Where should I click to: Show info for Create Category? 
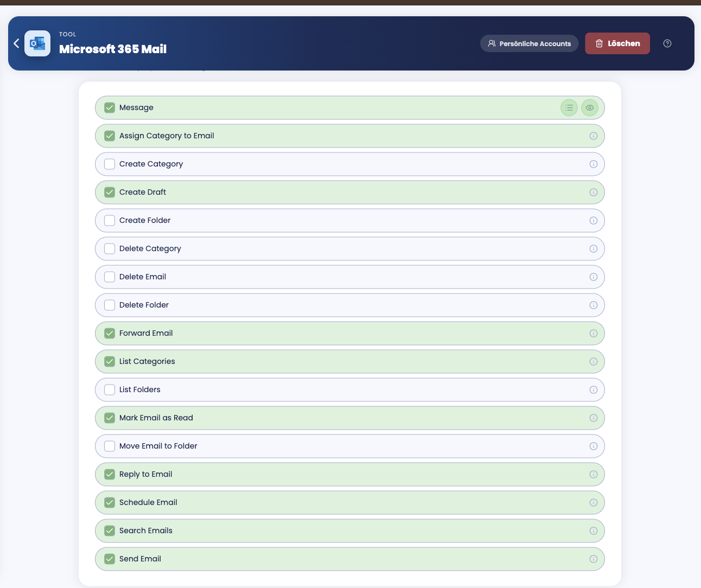click(x=594, y=164)
